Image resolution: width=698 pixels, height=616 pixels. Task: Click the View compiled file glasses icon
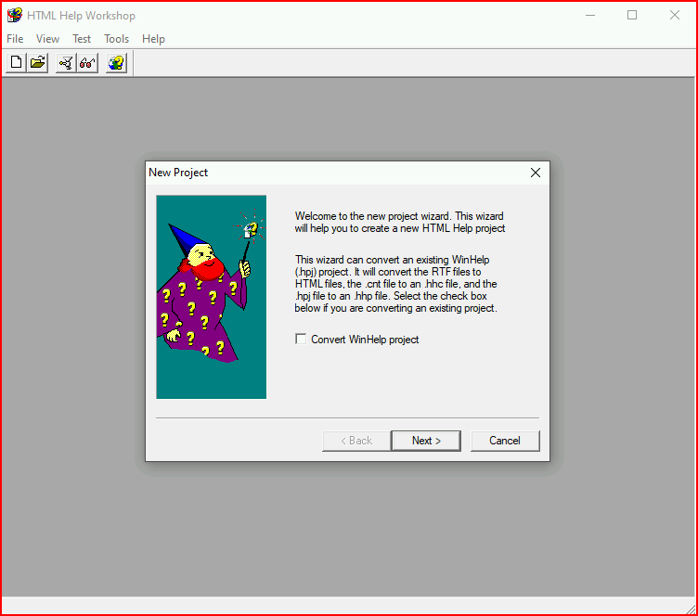pyautogui.click(x=87, y=63)
